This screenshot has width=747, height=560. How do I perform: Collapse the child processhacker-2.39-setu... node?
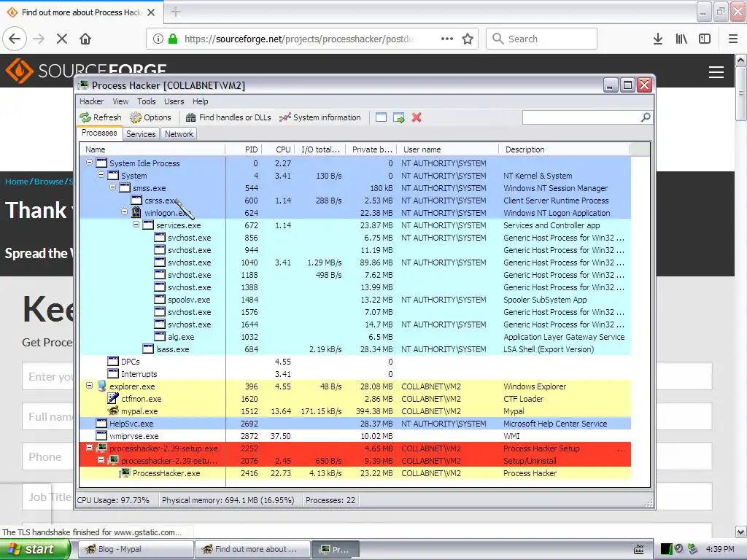pos(101,460)
